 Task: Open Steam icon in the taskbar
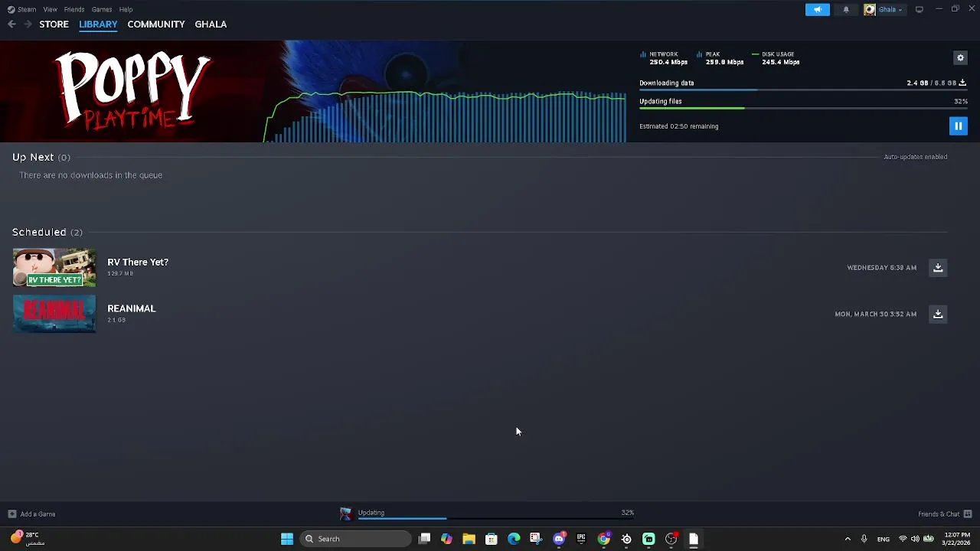626,539
